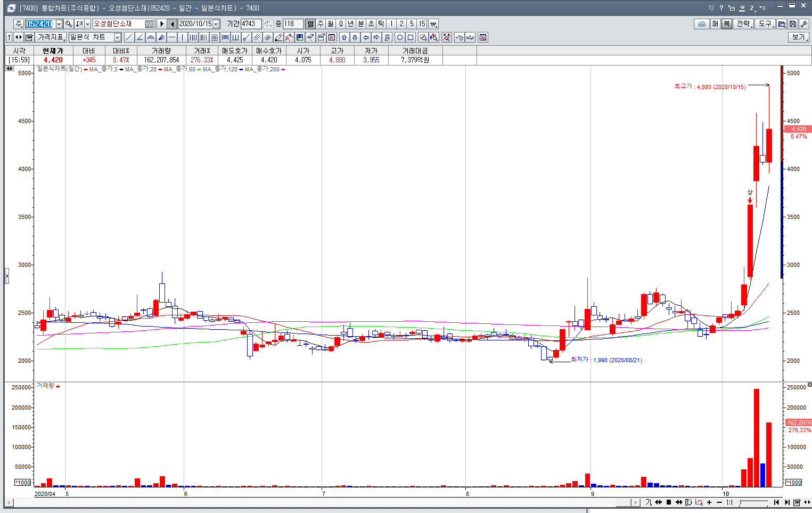Select the 2 minute interval button

pyautogui.click(x=401, y=24)
